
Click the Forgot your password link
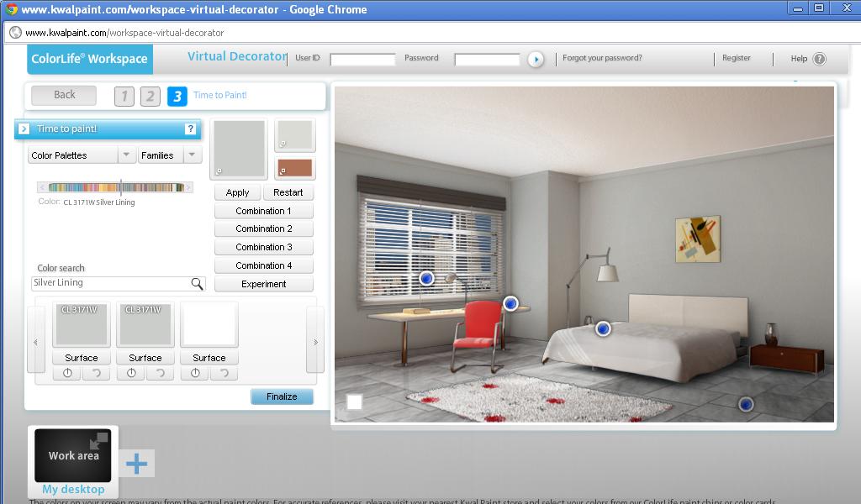click(x=602, y=58)
